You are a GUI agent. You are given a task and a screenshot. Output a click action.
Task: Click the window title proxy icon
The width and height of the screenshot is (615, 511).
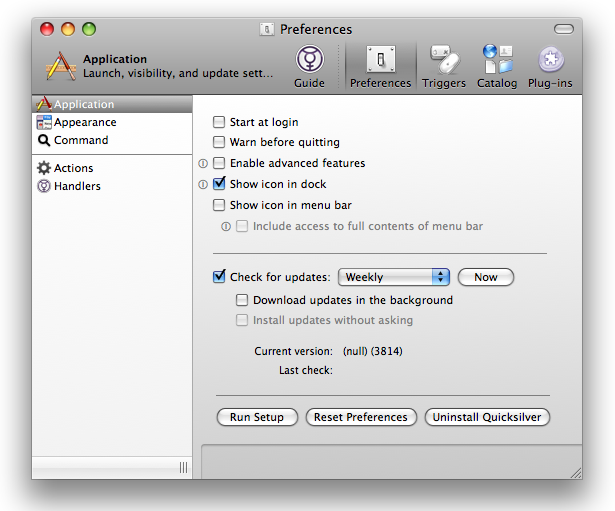pos(266,29)
